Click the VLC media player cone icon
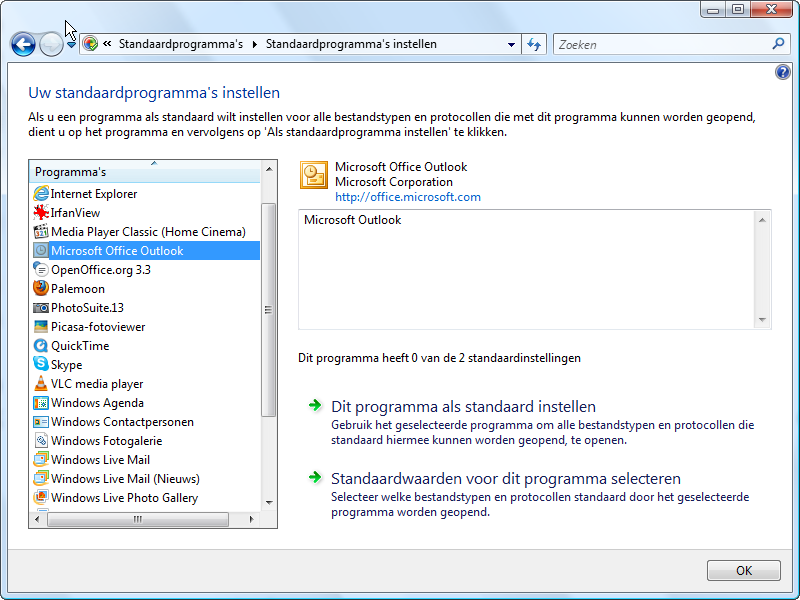This screenshot has height=600, width=800. pyautogui.click(x=41, y=384)
